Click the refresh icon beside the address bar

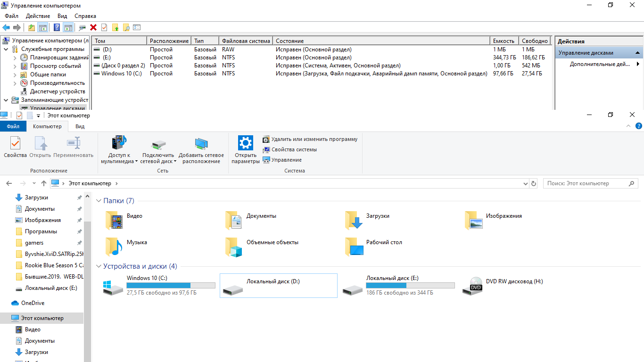point(534,183)
